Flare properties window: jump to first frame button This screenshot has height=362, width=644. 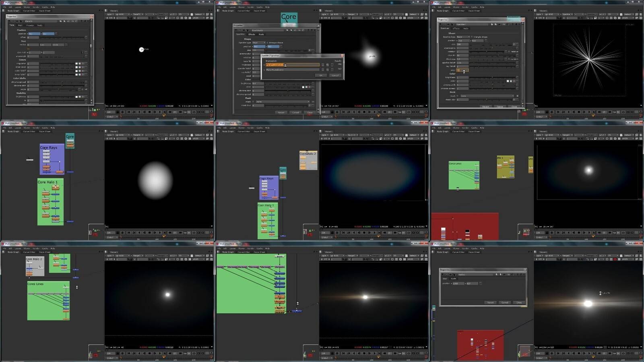click(x=128, y=112)
